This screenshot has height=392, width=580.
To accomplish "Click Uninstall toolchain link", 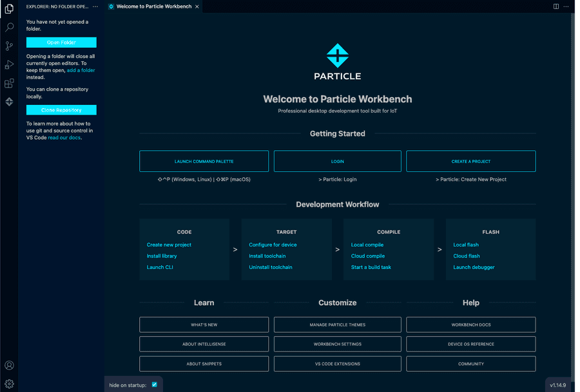I will pyautogui.click(x=271, y=267).
